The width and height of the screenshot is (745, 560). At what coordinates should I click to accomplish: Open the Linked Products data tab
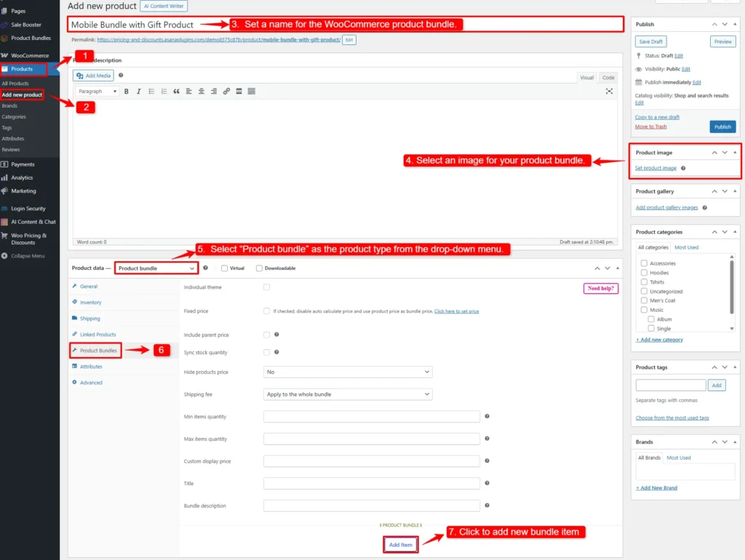click(x=98, y=335)
